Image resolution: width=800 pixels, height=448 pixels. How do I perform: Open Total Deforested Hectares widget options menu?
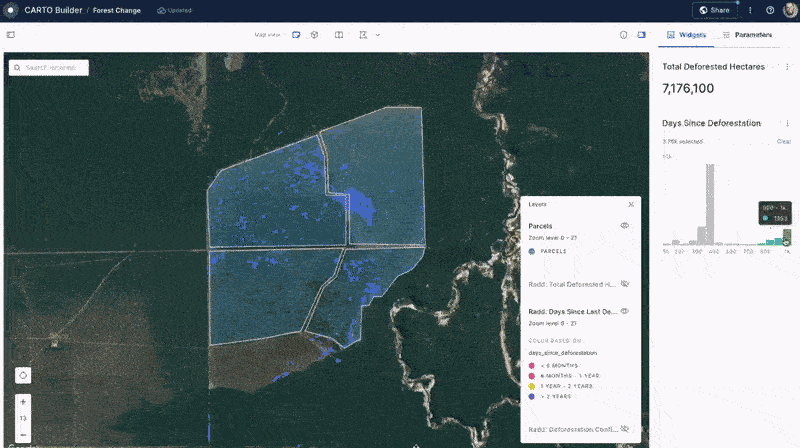(787, 67)
